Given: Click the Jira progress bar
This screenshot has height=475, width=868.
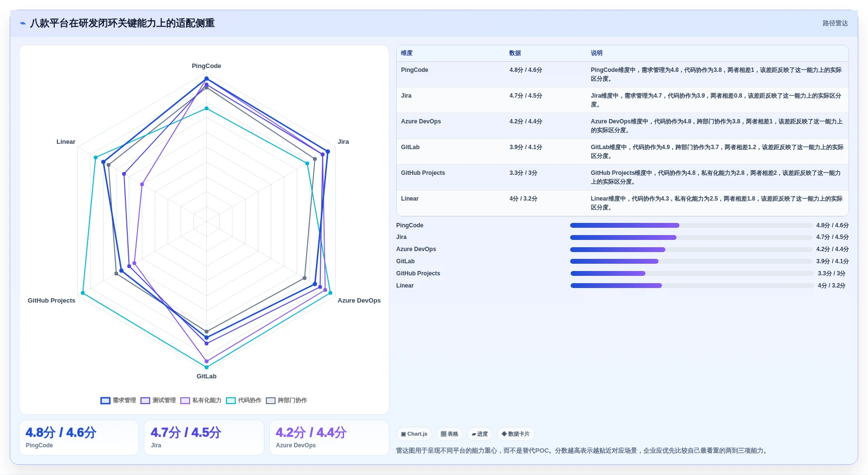Looking at the screenshot, I should (x=691, y=237).
